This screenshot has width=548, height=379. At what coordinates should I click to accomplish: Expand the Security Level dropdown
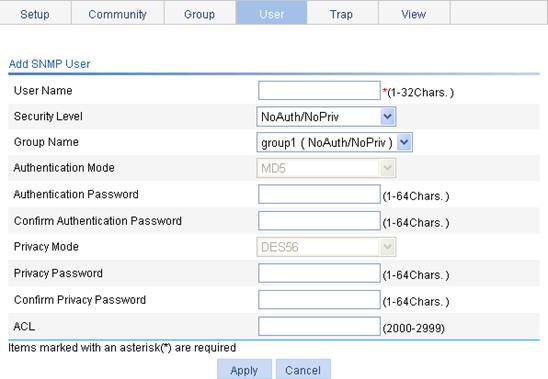tap(326, 117)
